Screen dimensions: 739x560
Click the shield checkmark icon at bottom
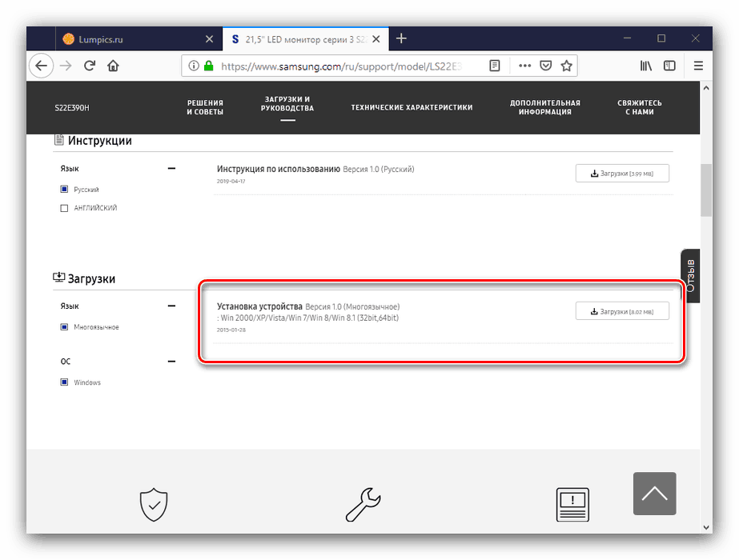154,505
